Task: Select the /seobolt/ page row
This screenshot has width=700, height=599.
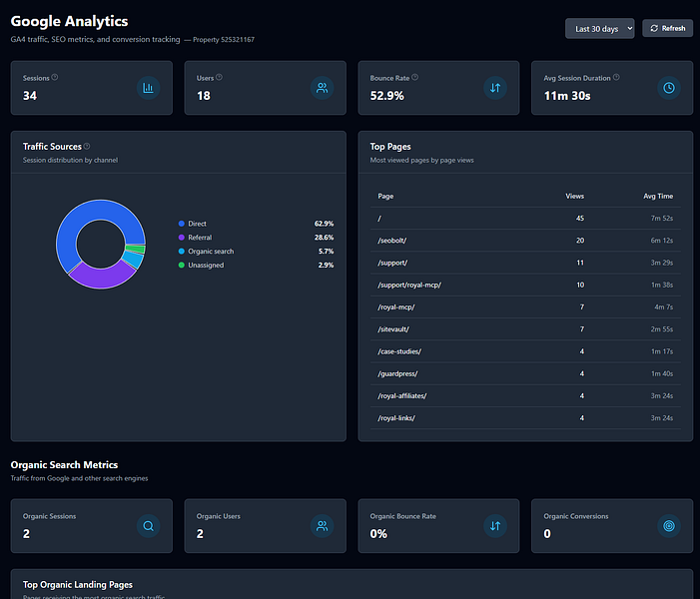Action: [525, 241]
